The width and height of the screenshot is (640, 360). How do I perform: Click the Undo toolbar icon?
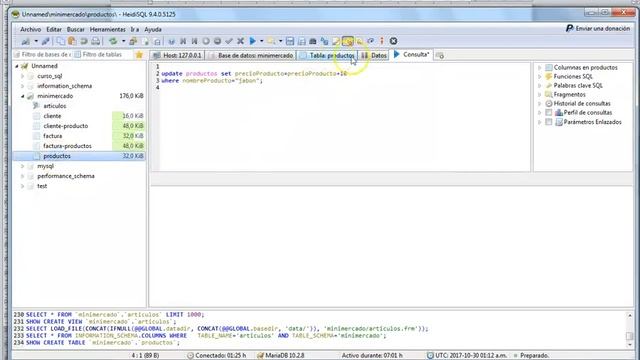coord(84,41)
